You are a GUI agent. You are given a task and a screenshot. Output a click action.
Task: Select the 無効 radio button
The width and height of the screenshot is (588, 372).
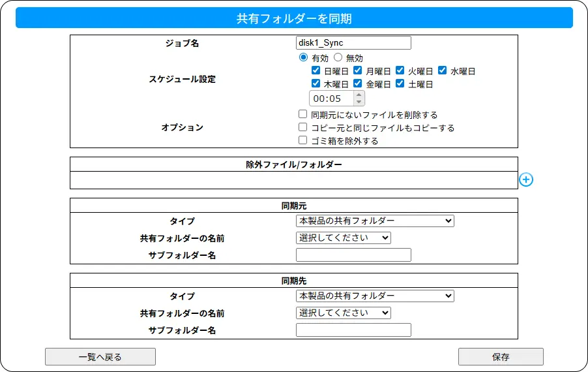pos(338,57)
